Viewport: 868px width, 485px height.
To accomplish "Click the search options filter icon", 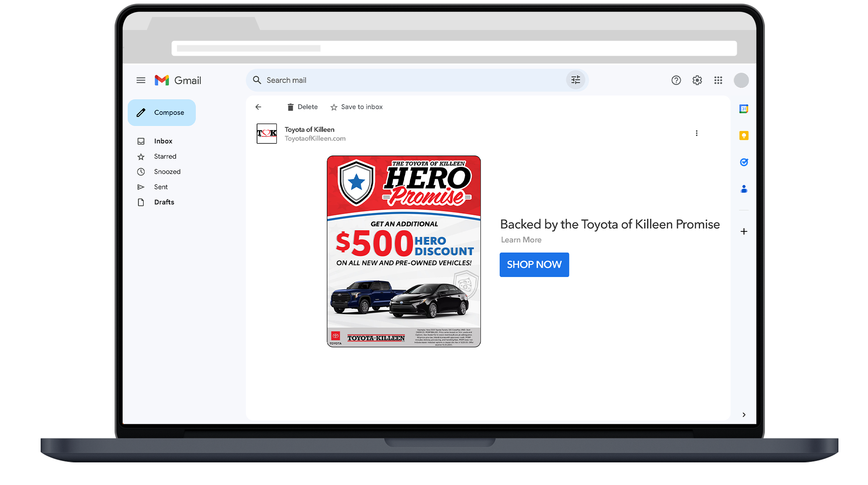I will (576, 80).
